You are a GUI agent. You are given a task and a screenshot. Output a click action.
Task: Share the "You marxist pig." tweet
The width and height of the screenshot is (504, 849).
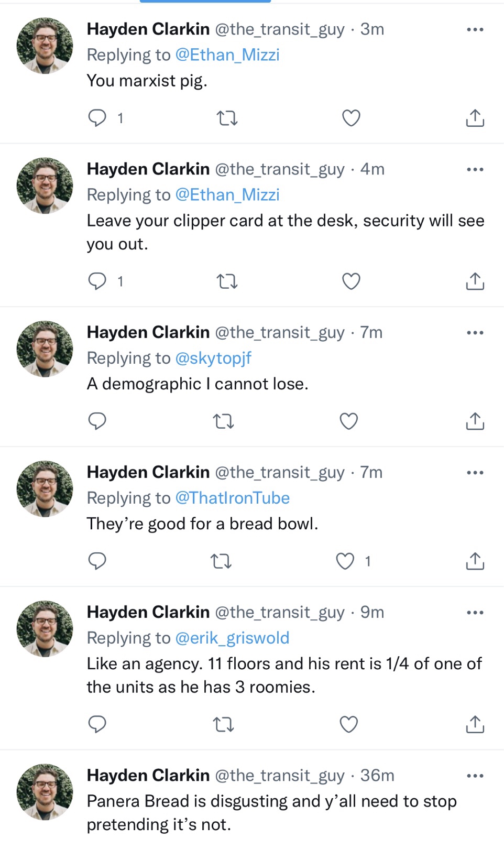coord(475,118)
